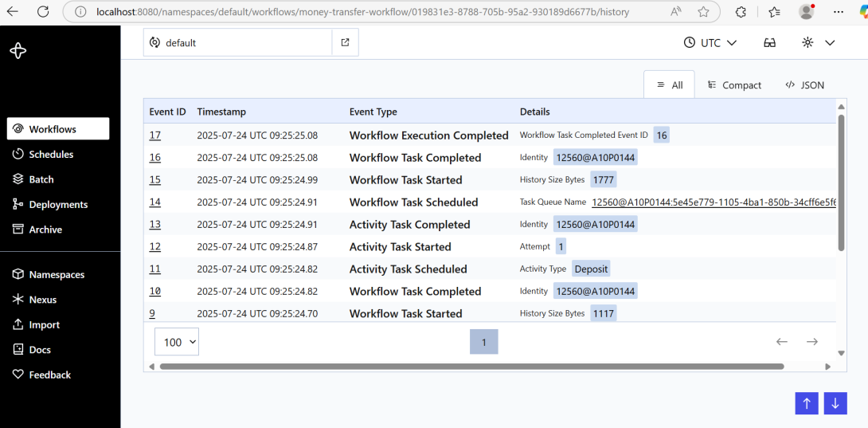Go to next page arrow in pagination

811,342
